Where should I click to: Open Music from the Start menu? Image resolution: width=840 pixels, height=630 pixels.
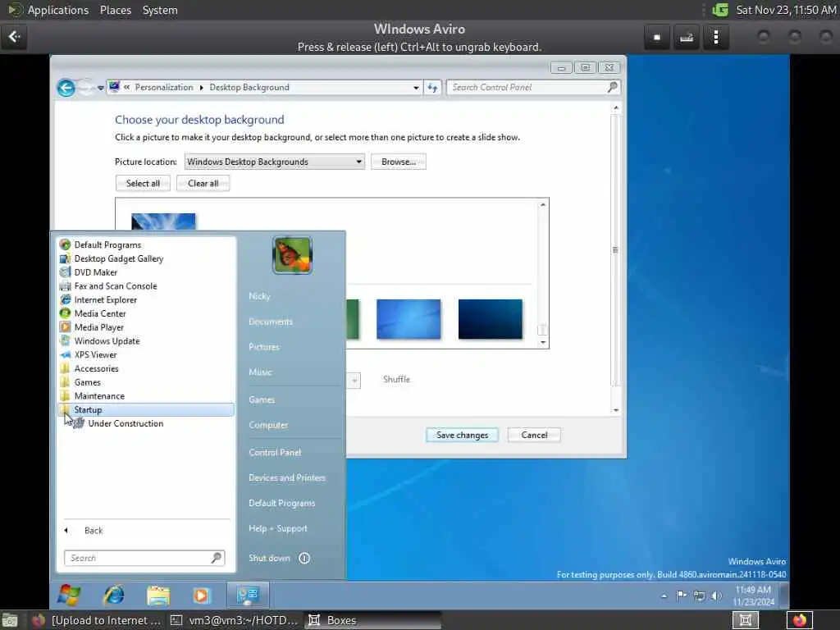point(260,372)
